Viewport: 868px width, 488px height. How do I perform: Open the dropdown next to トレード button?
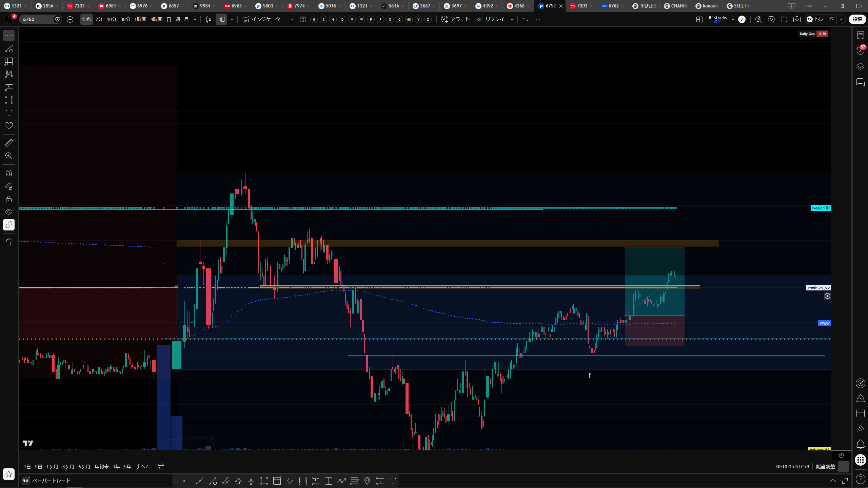841,19
